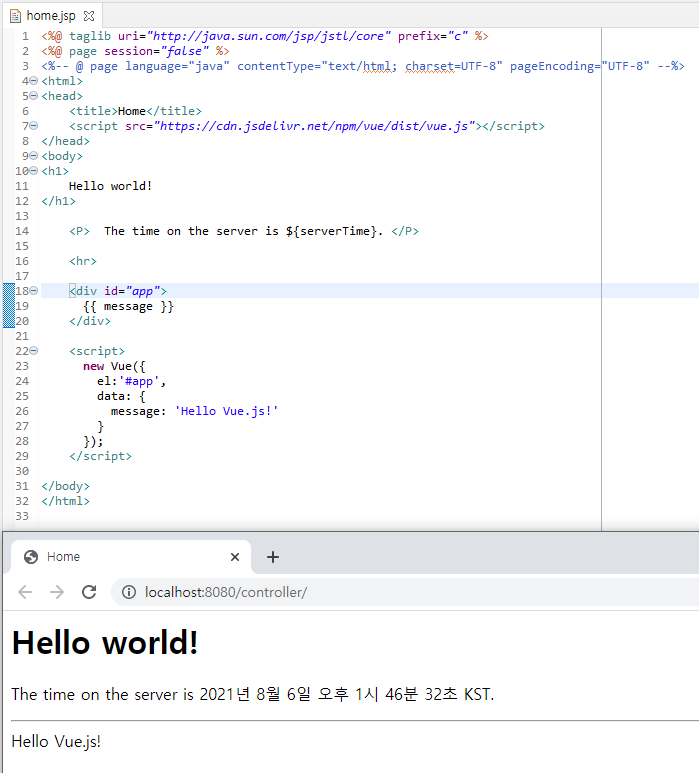Viewport: 699px width, 773px height.
Task: Collapse the div app fold on line 18
Action: (x=34, y=291)
